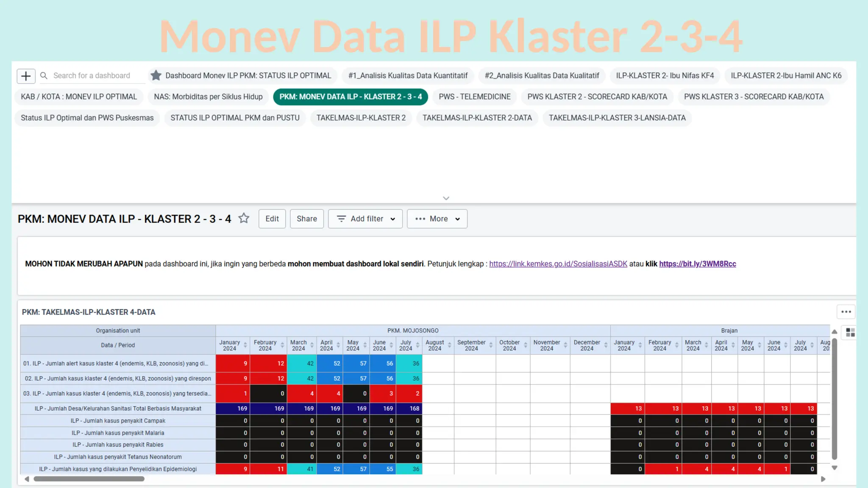Toggle the star favorite next to dashboard title

pyautogui.click(x=244, y=218)
